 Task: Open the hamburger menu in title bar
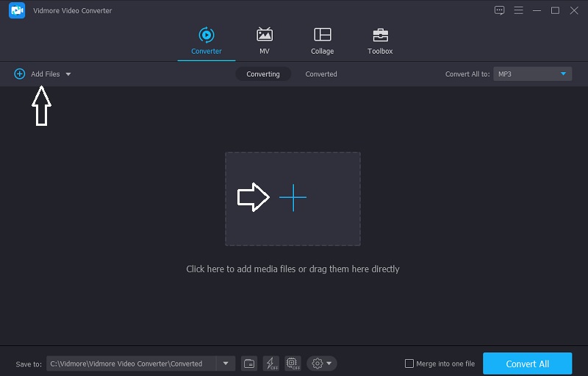tap(519, 10)
